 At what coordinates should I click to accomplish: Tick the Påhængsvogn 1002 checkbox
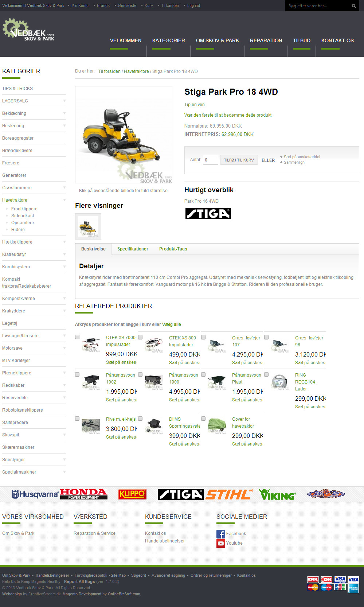77,374
